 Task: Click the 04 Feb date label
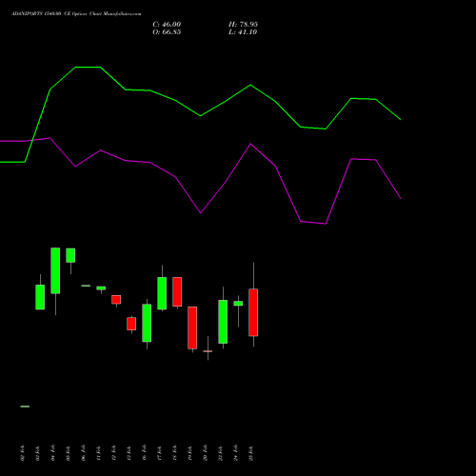pos(52,453)
